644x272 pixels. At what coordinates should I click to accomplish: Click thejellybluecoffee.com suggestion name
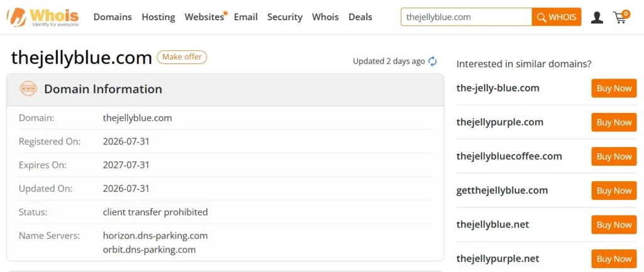point(509,156)
